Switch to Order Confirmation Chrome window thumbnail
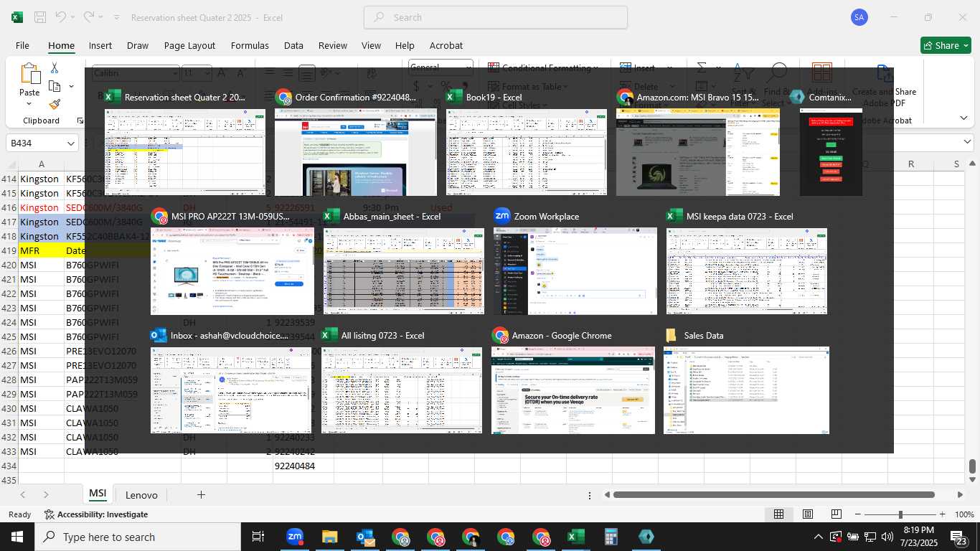 click(x=356, y=152)
